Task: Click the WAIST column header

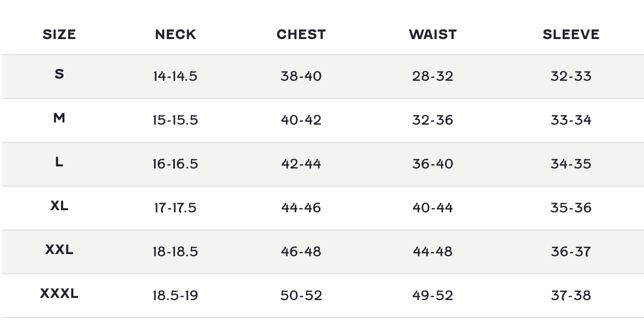Action: tap(433, 35)
